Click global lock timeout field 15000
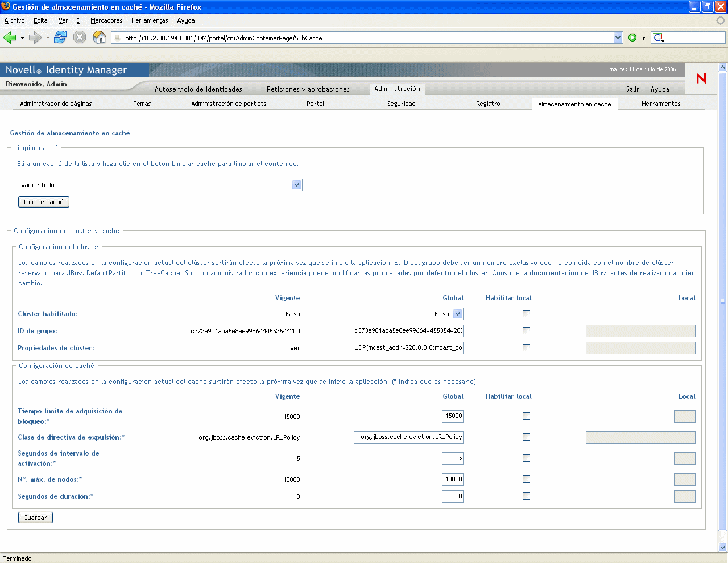This screenshot has width=728, height=563. pyautogui.click(x=453, y=416)
